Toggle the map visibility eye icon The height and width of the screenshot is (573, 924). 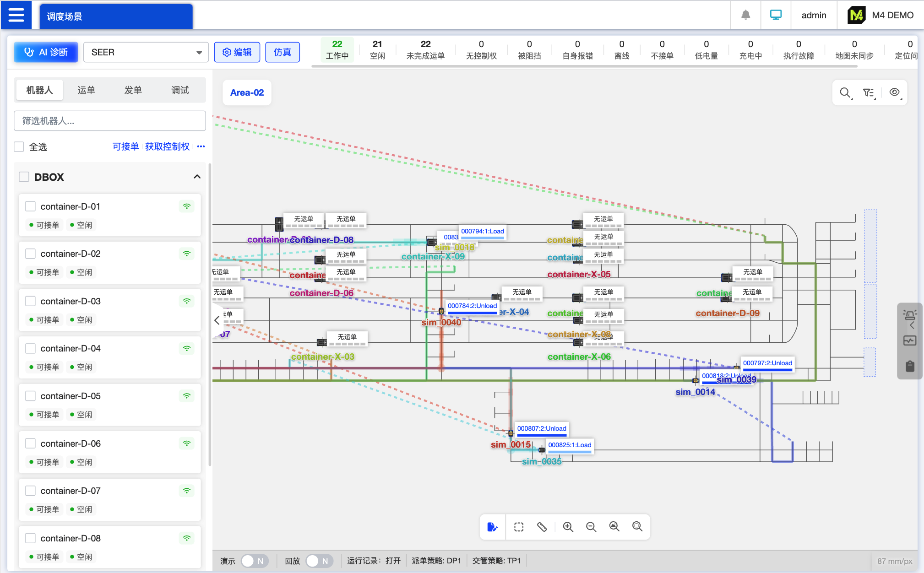point(895,92)
